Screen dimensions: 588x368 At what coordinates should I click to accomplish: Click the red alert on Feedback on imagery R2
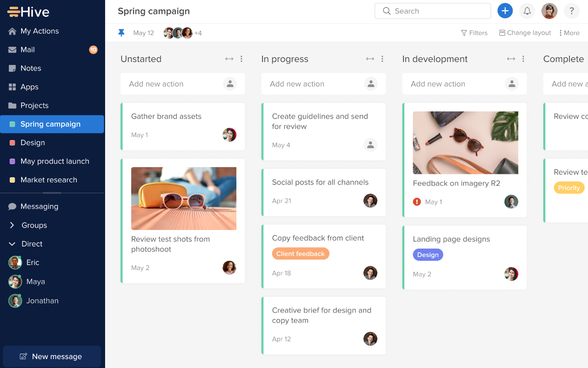pos(417,202)
